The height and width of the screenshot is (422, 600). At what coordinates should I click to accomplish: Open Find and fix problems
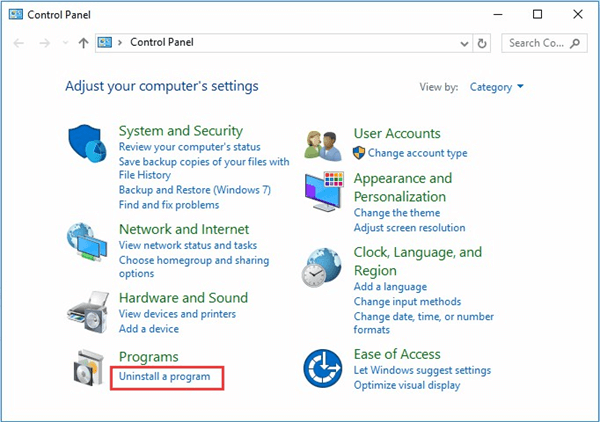(x=169, y=205)
